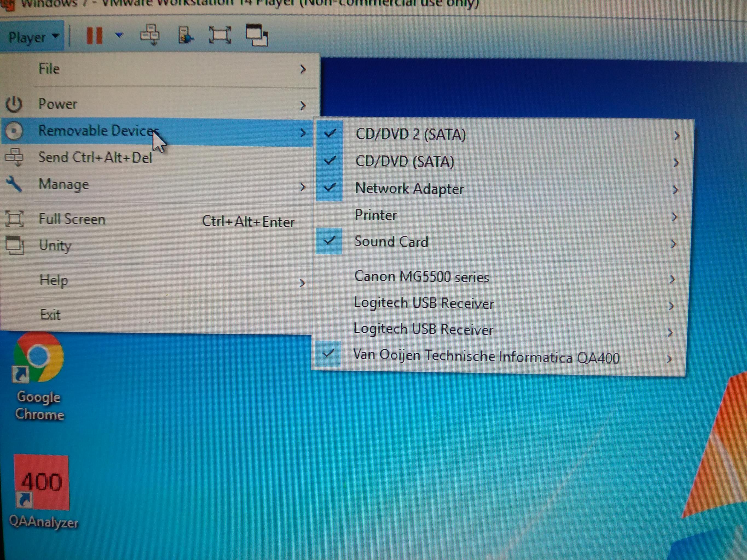Click the Removable Devices submenu arrow

tap(303, 133)
